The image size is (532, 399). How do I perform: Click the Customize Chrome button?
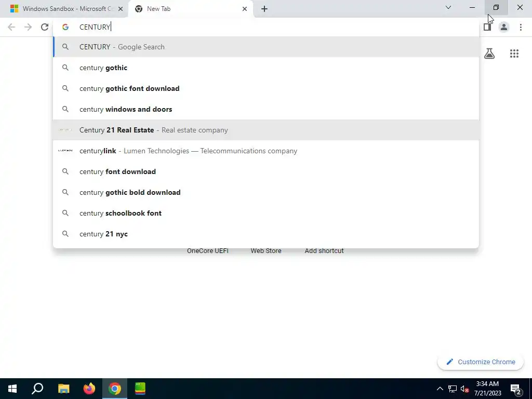pyautogui.click(x=481, y=362)
